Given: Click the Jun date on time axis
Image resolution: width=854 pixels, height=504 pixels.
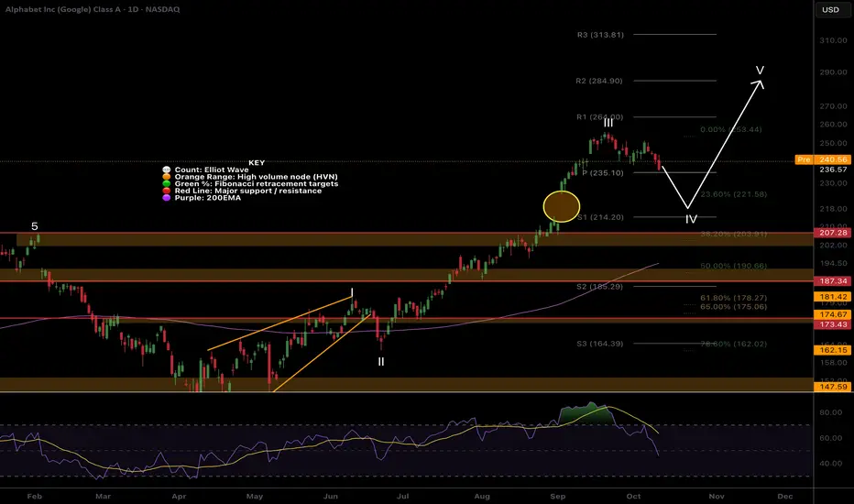Looking at the screenshot, I should pyautogui.click(x=331, y=497).
